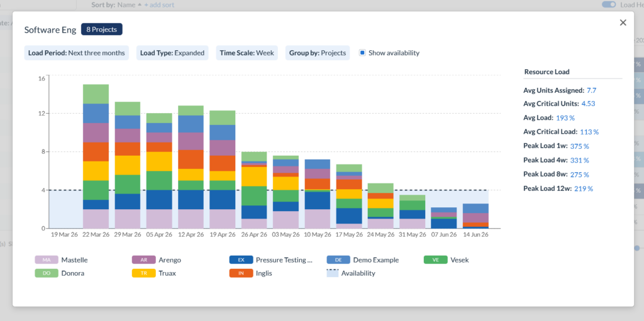This screenshot has width=644, height=321.
Task: Open the Load Period dropdown
Action: [x=76, y=53]
